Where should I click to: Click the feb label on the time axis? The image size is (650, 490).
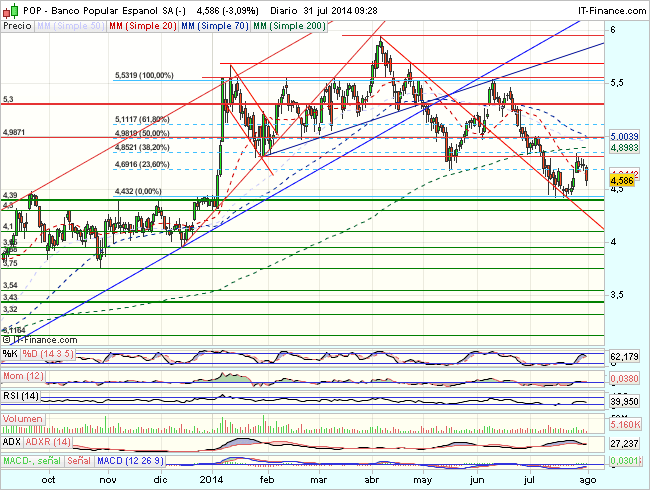pos(267,480)
